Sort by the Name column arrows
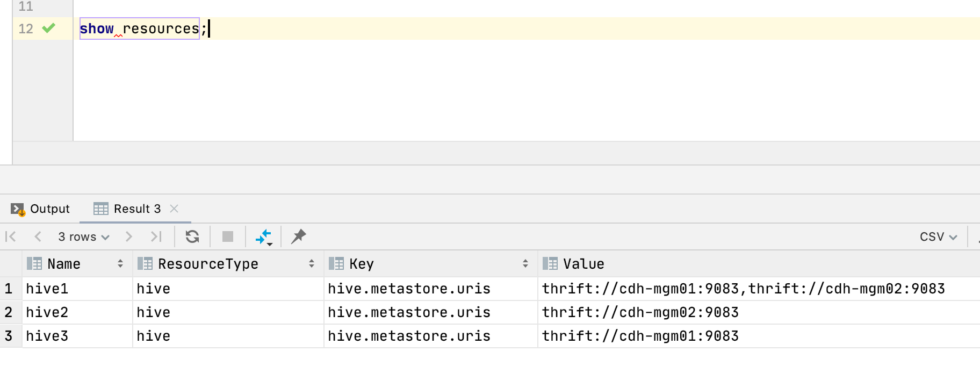Image resolution: width=980 pixels, height=373 pixels. tap(120, 264)
